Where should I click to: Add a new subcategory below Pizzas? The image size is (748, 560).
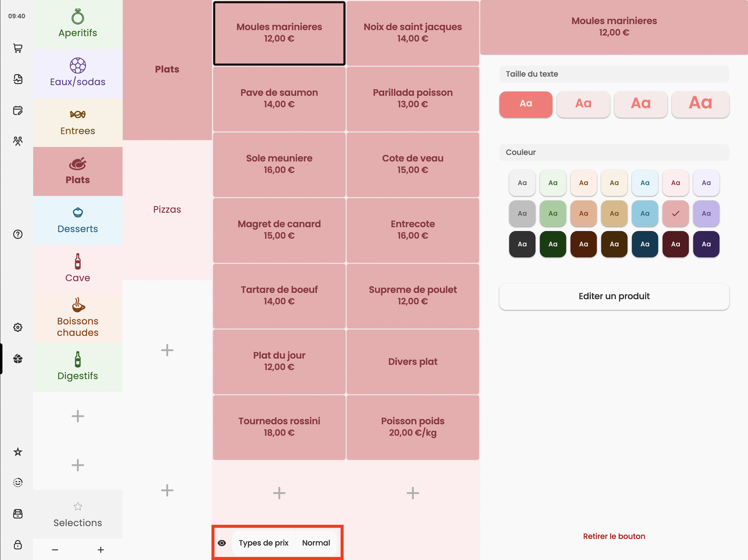point(167,350)
